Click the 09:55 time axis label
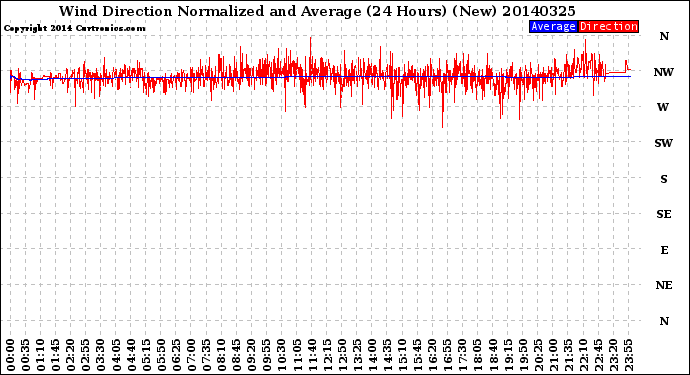 pyautogui.click(x=267, y=355)
